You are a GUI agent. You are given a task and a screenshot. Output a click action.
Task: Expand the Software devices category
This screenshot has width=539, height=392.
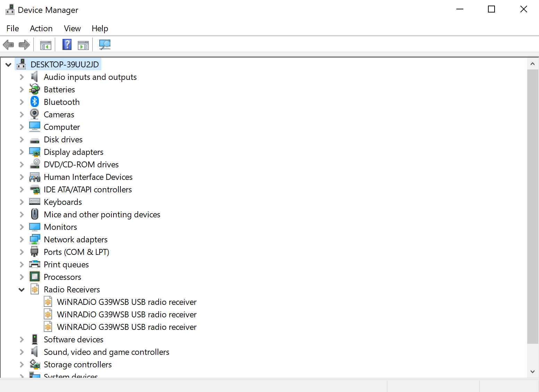point(22,340)
